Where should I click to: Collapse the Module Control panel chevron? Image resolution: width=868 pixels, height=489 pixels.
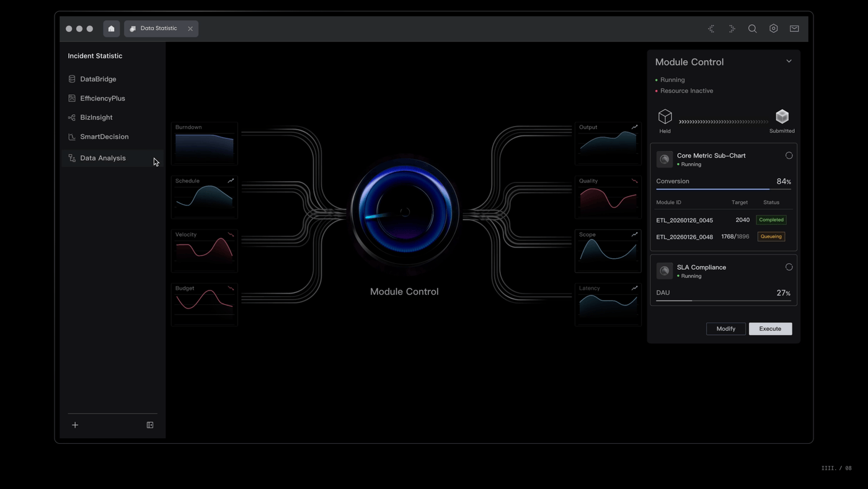[789, 61]
